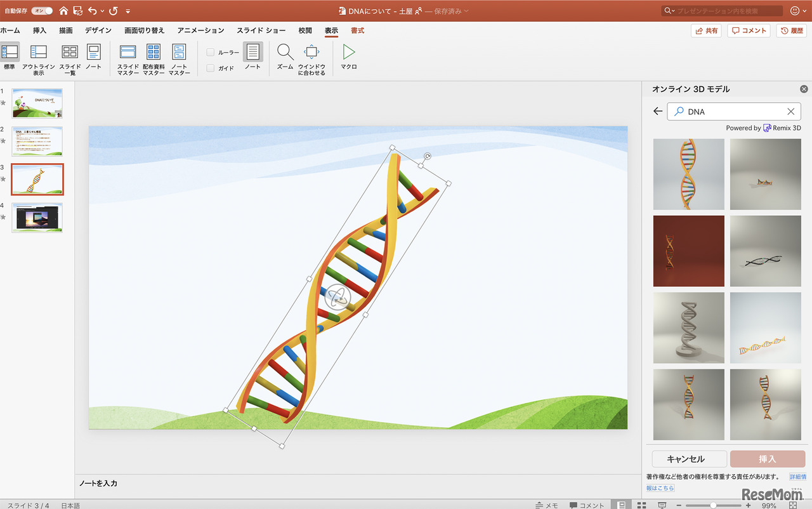Switch to the Design (デザイン) tab
The width and height of the screenshot is (812, 509).
point(98,30)
